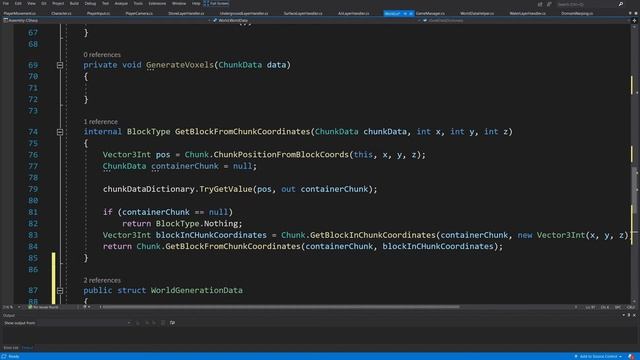Open the File menu
Image resolution: width=640 pixels, height=360 pixels.
(6, 3)
